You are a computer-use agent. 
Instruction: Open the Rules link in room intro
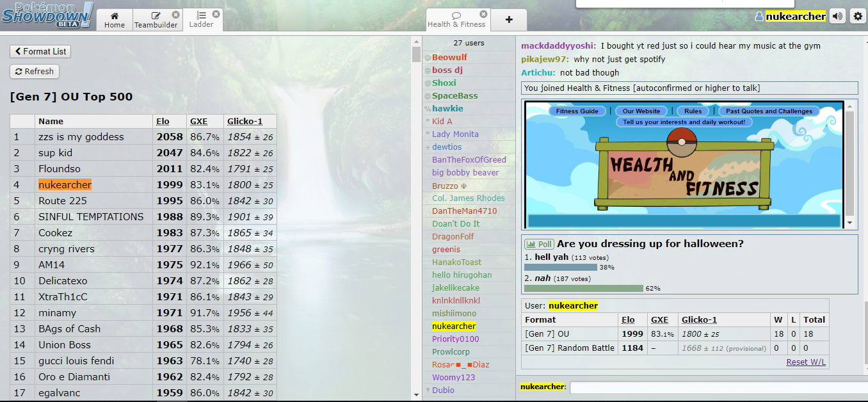[x=693, y=111]
